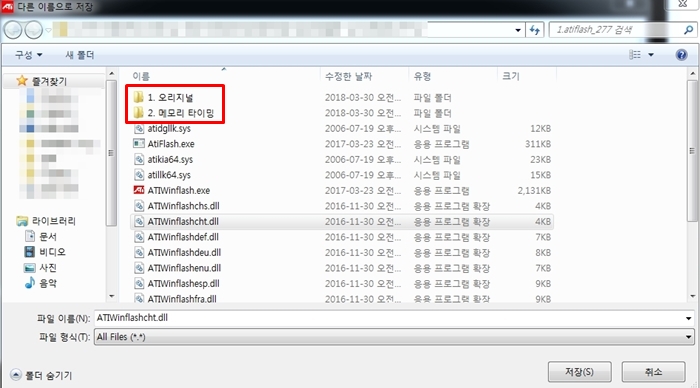Open the view options dropdown arrow
Screen dimensions: 700x388
coord(651,54)
